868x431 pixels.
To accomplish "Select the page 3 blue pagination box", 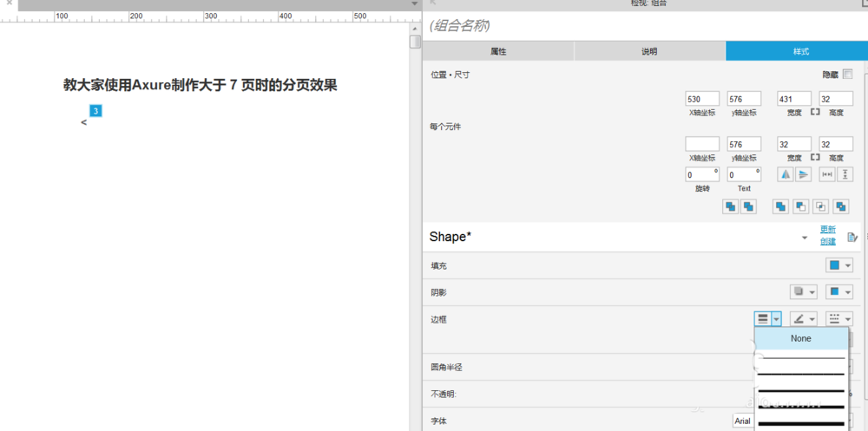I will point(95,111).
